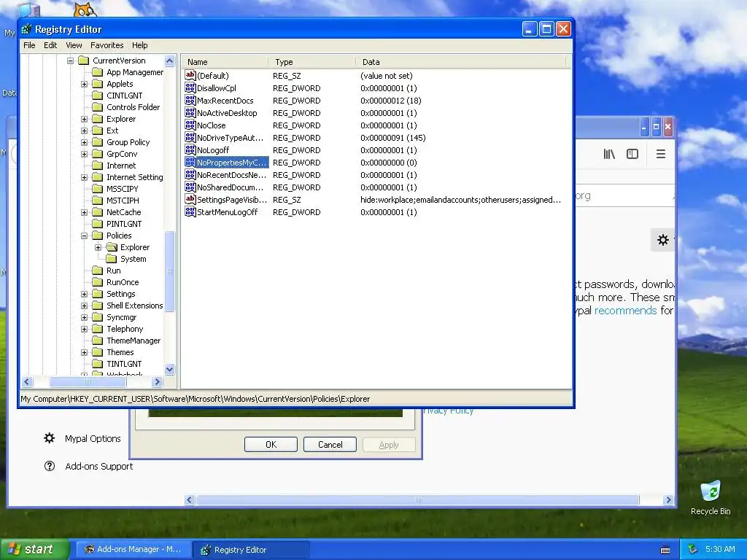Select the NoRecentDocsNe... value name
Image resolution: width=747 pixels, height=560 pixels.
231,175
